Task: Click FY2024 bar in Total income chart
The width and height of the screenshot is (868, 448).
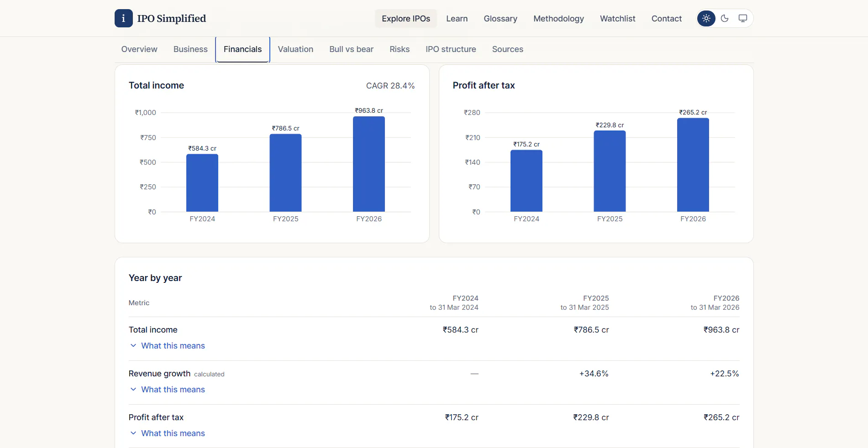Action: click(202, 183)
